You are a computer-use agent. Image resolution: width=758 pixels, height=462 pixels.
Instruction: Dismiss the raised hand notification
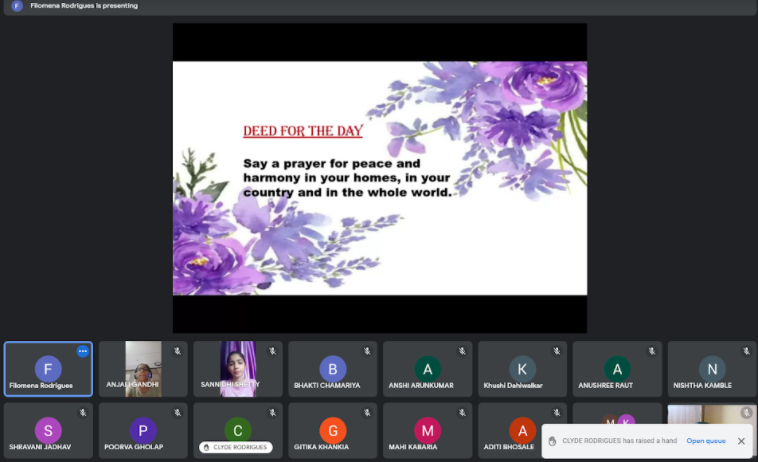click(741, 440)
